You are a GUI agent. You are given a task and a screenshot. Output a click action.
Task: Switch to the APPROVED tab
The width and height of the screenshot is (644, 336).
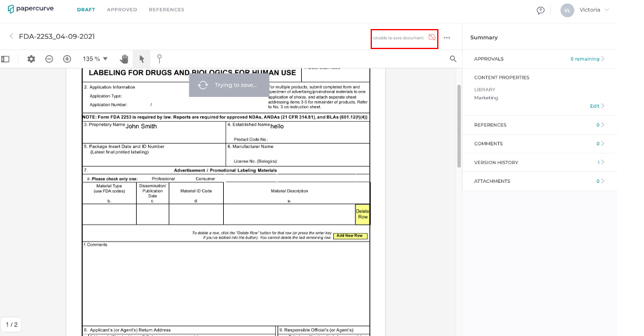(122, 10)
